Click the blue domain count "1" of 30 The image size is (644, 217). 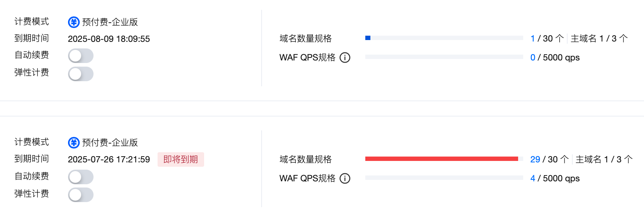(x=533, y=39)
